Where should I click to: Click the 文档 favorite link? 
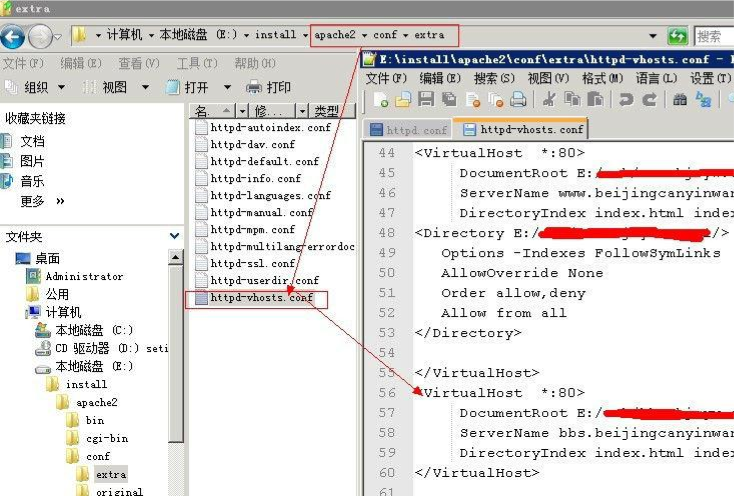(32, 141)
